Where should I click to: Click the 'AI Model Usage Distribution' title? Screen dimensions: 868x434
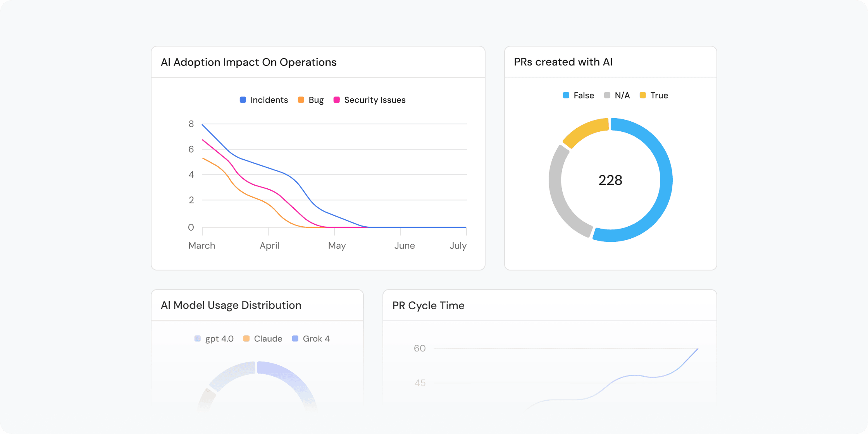point(231,305)
